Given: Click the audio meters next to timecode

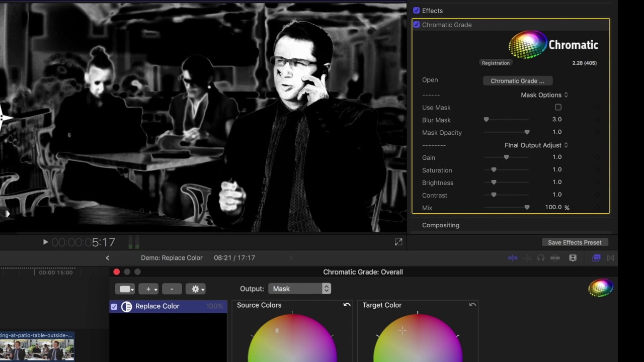Looking at the screenshot, I should (134, 242).
